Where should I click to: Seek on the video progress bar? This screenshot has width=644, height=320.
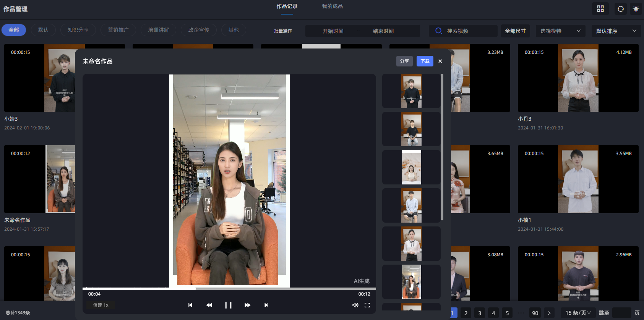(229, 289)
